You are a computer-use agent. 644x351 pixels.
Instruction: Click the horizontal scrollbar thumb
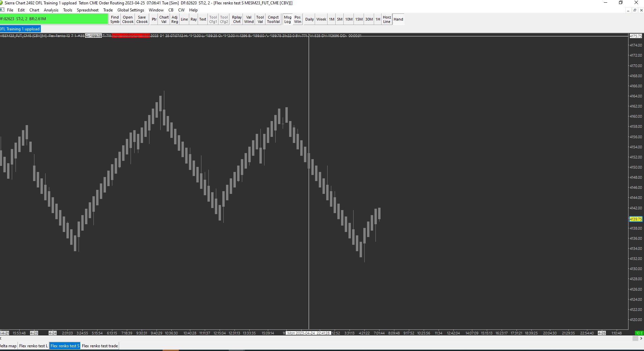[635, 339]
